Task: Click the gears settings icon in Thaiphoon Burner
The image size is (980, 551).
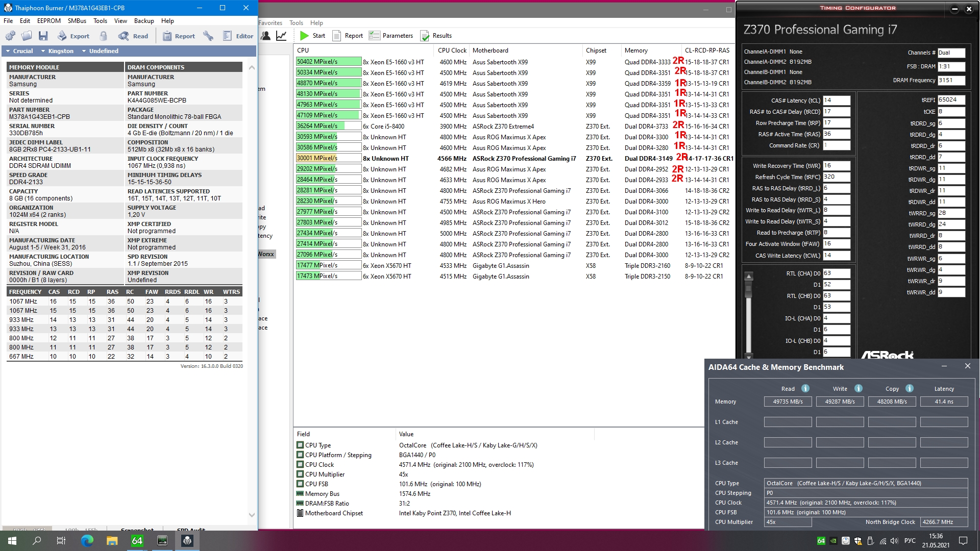Action: click(x=10, y=36)
